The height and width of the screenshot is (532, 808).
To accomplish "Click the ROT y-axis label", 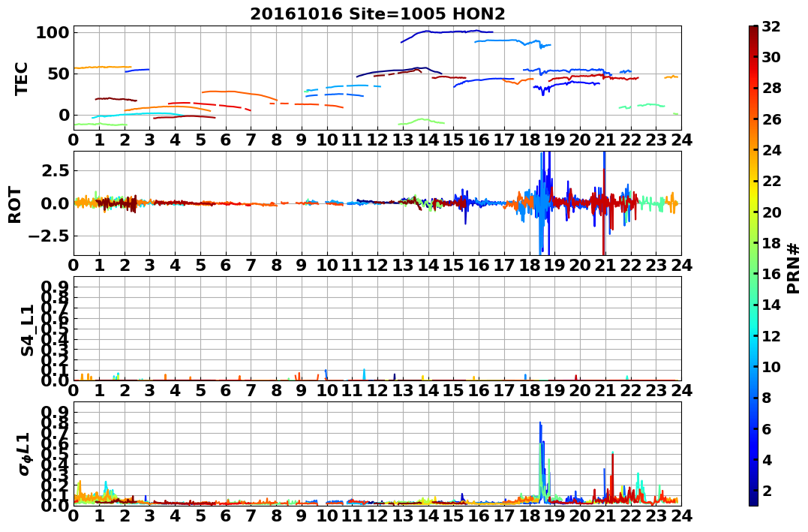I will coord(15,205).
